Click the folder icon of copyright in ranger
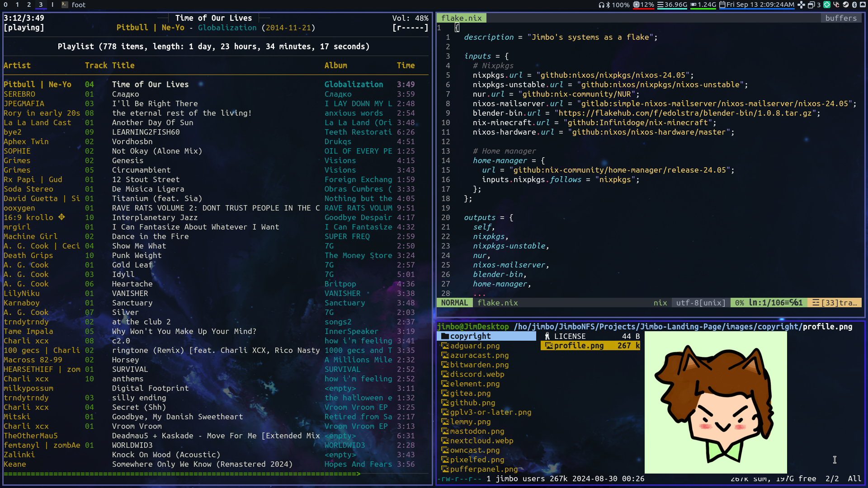The width and height of the screenshot is (868, 488). click(x=445, y=336)
